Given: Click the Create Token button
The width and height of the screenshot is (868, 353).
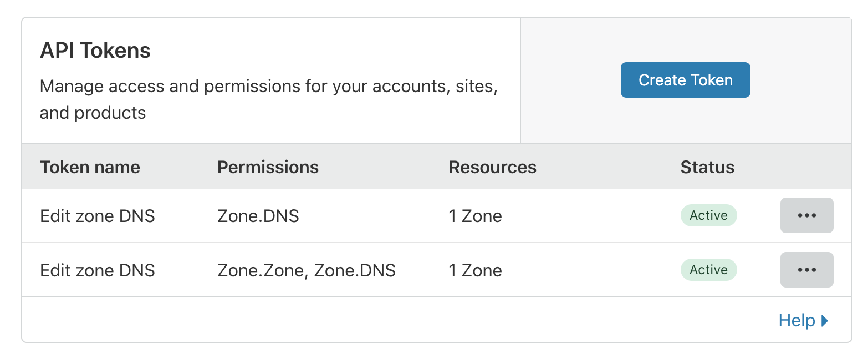Looking at the screenshot, I should [685, 80].
